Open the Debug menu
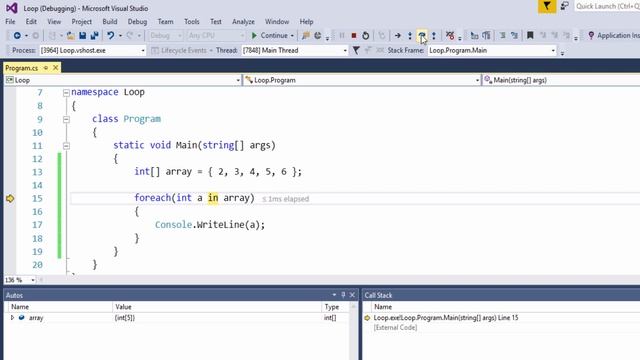Screen dimensions: 640x360 pyautogui.click(x=137, y=22)
